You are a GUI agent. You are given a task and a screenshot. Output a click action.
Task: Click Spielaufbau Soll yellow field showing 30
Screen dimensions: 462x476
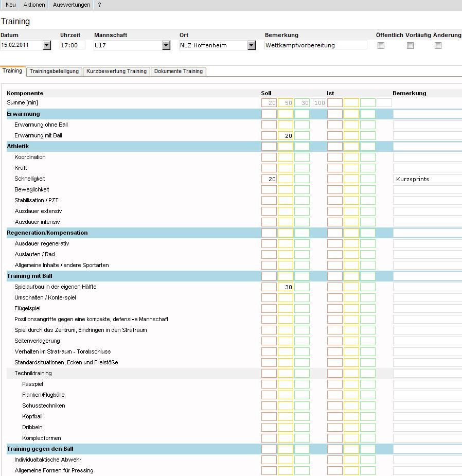pyautogui.click(x=286, y=287)
